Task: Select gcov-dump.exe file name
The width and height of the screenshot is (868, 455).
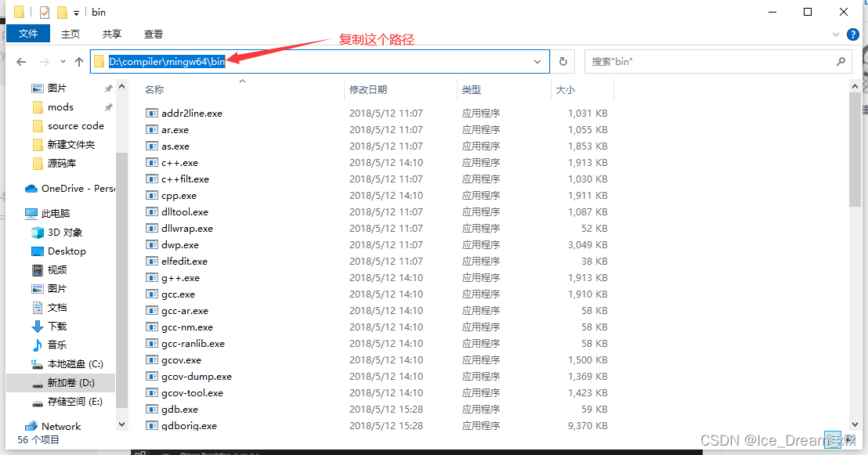Action: tap(197, 377)
